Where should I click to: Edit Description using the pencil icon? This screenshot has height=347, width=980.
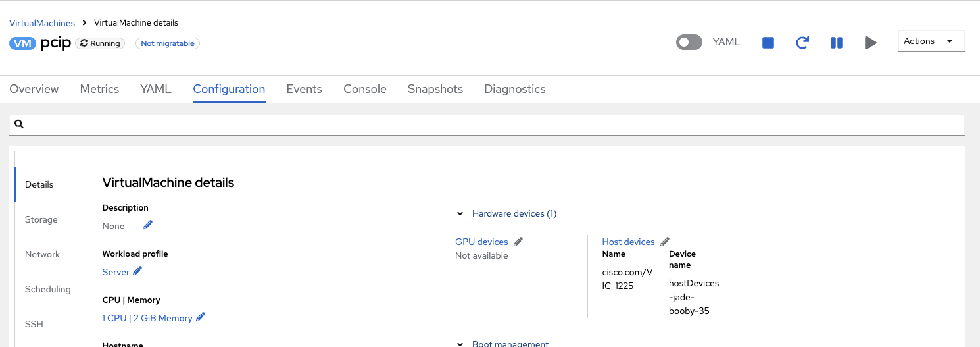148,225
